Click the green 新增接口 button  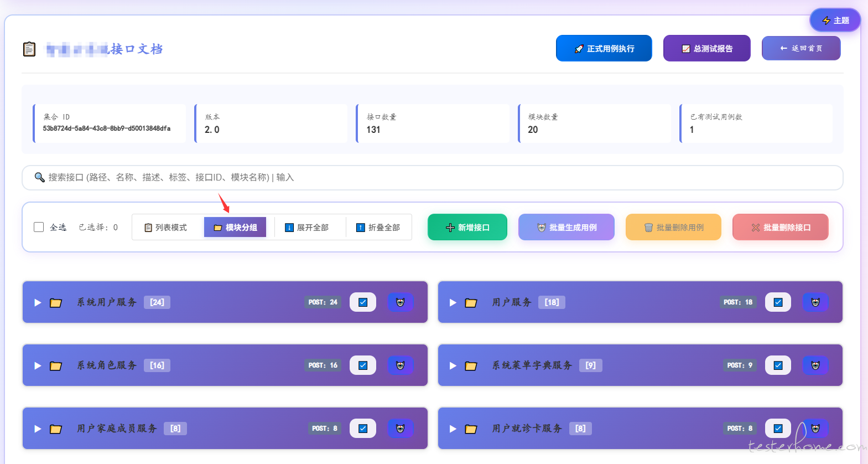(467, 228)
